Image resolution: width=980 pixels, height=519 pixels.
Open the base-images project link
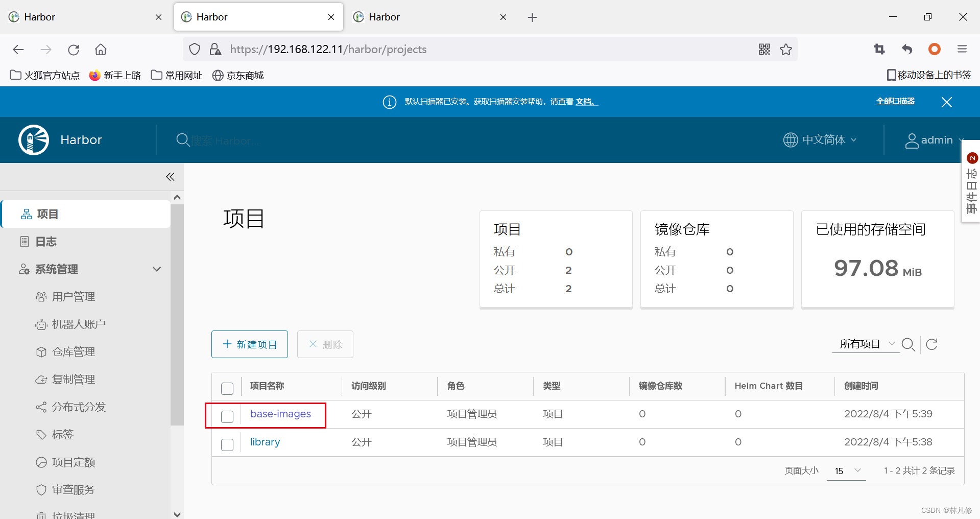[280, 414]
